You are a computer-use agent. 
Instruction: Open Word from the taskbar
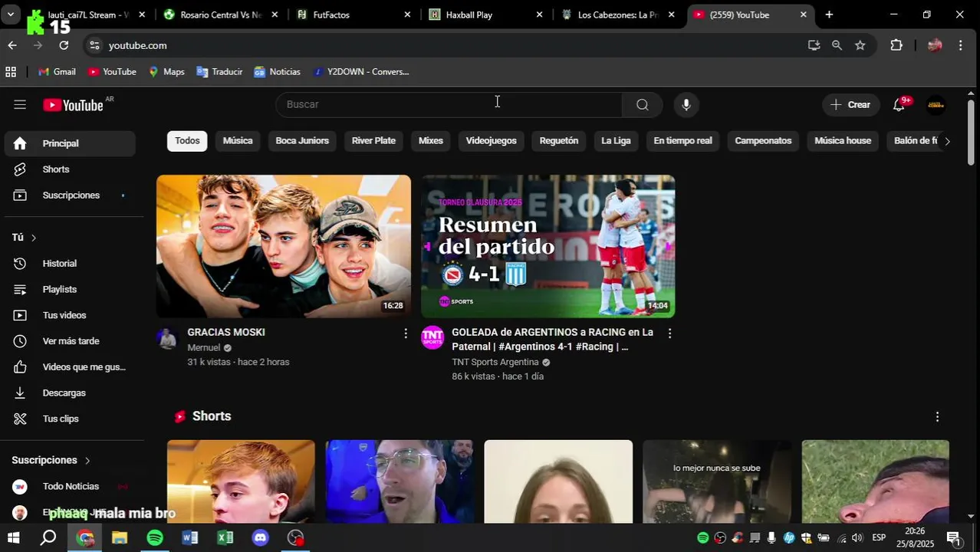(x=190, y=538)
